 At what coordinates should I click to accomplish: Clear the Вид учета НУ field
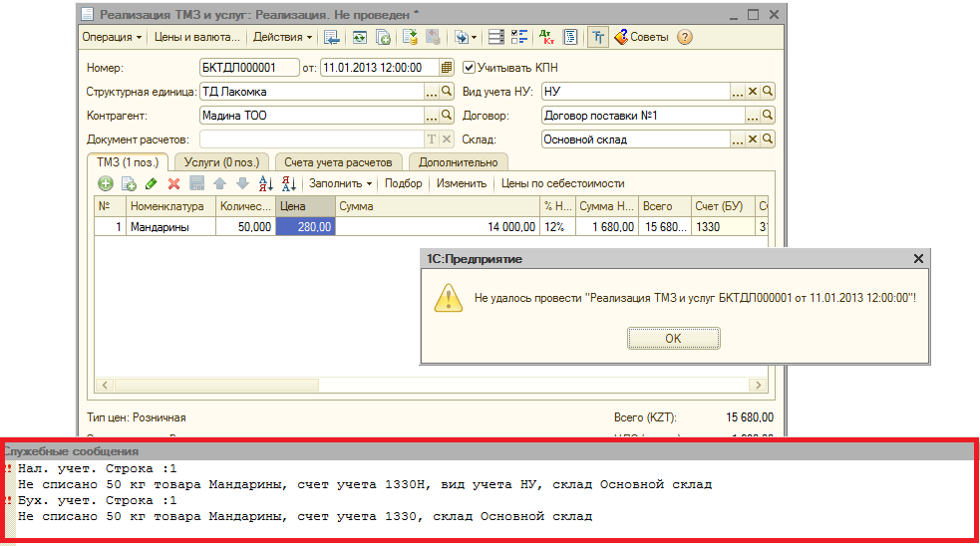point(754,92)
